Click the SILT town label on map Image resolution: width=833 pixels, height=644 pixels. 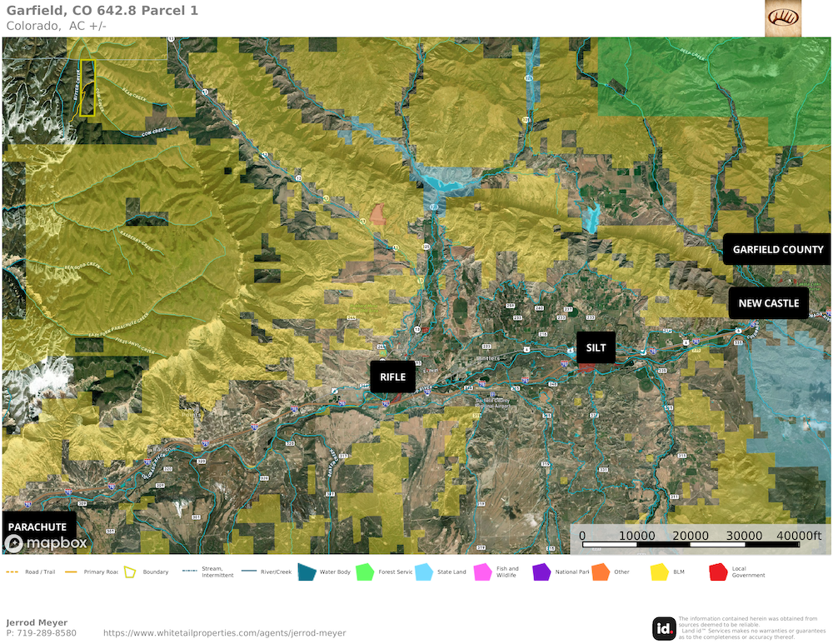(x=596, y=347)
